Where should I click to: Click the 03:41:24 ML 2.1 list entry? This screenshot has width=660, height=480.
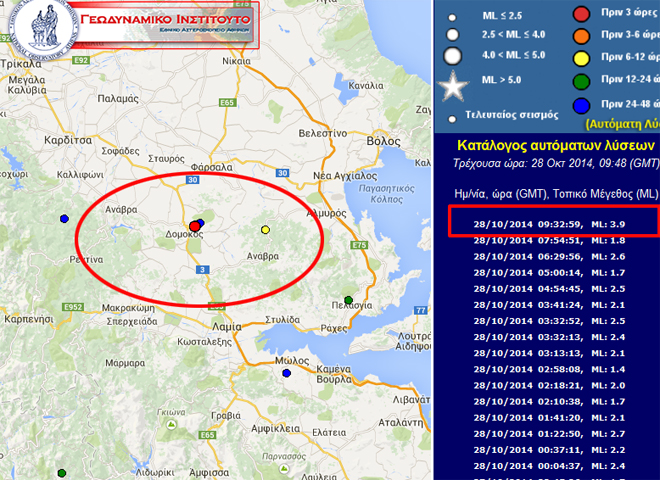click(x=552, y=304)
